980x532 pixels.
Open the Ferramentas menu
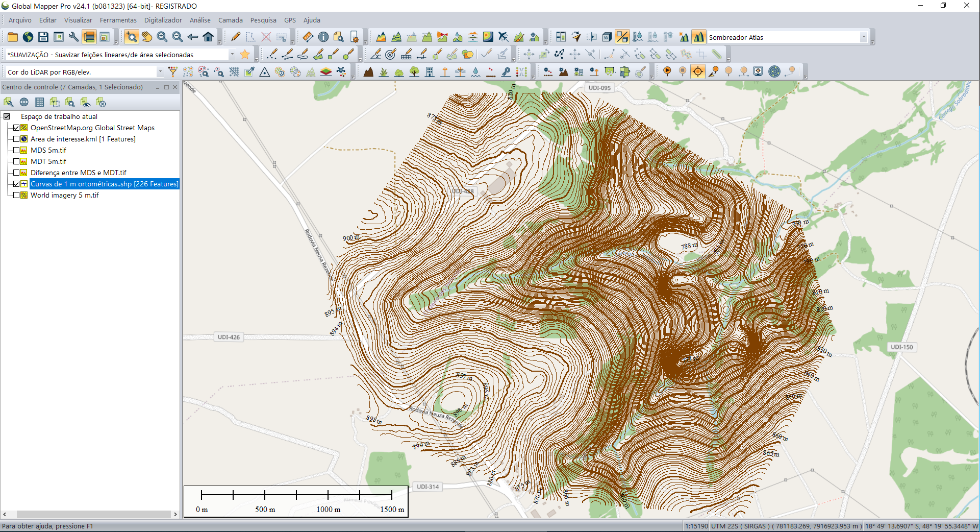pos(118,20)
